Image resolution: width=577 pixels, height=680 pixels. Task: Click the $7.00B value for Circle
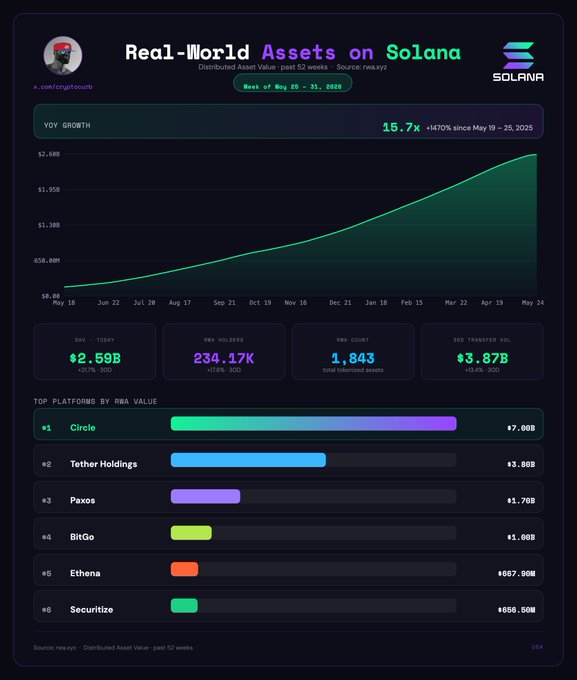521,428
